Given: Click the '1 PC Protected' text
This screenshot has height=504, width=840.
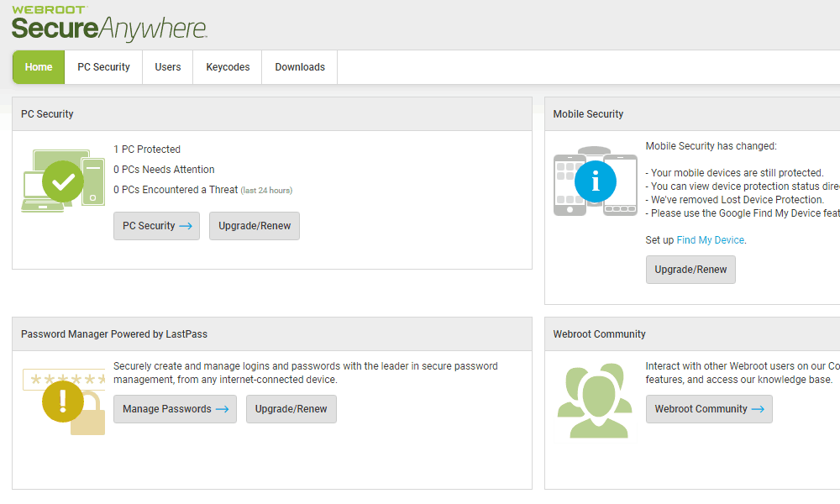Looking at the screenshot, I should 147,150.
